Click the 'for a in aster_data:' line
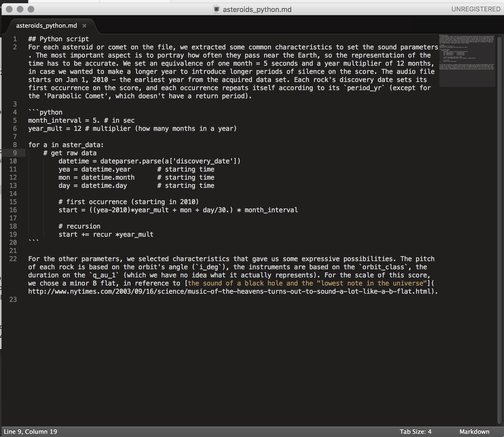Viewport: 504px width, 437px height. pos(66,145)
